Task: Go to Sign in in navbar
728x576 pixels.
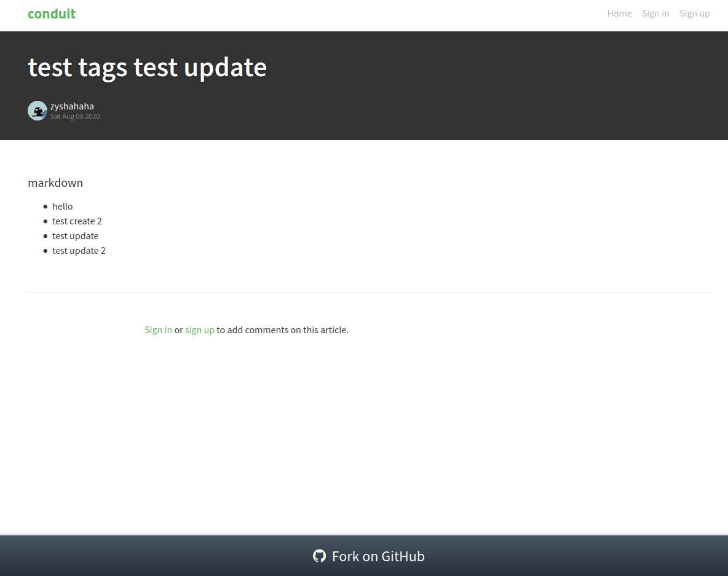Action: point(655,14)
